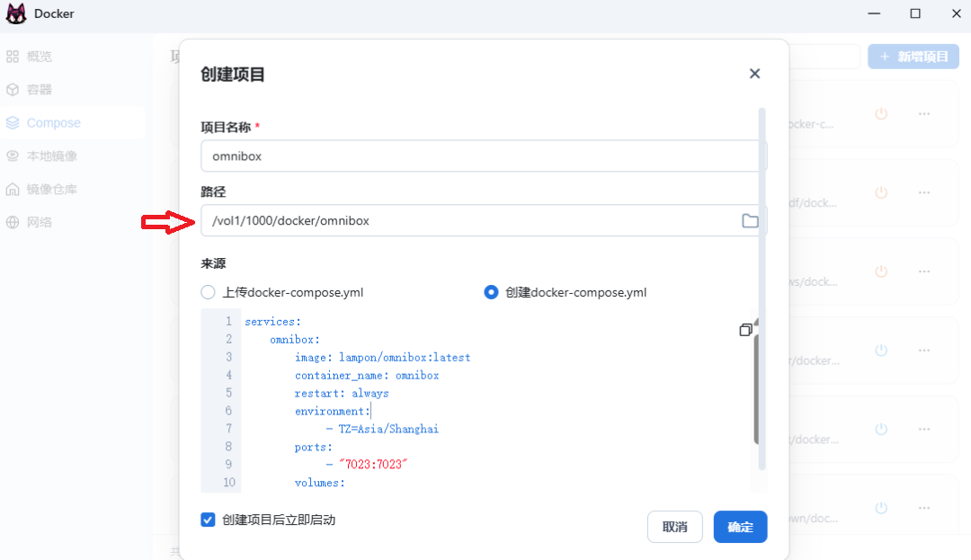Open more options of sixth project row
This screenshot has width=971, height=560.
coord(924,508)
